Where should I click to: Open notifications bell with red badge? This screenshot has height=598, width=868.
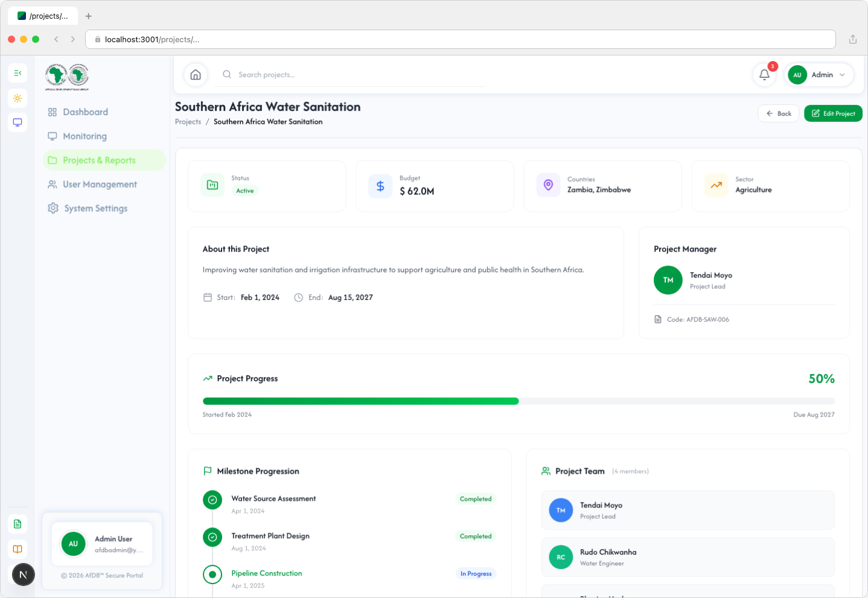(764, 75)
